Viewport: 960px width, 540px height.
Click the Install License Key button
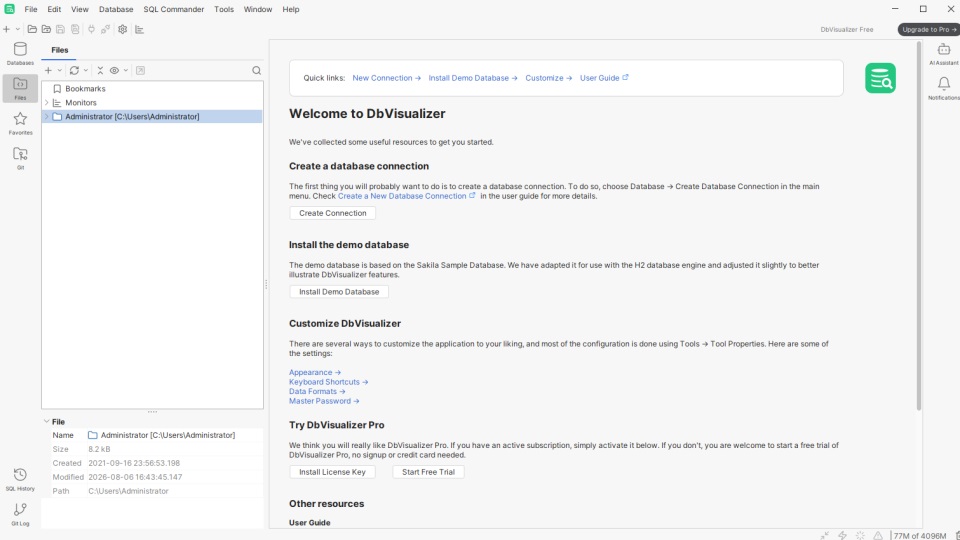[x=332, y=472]
